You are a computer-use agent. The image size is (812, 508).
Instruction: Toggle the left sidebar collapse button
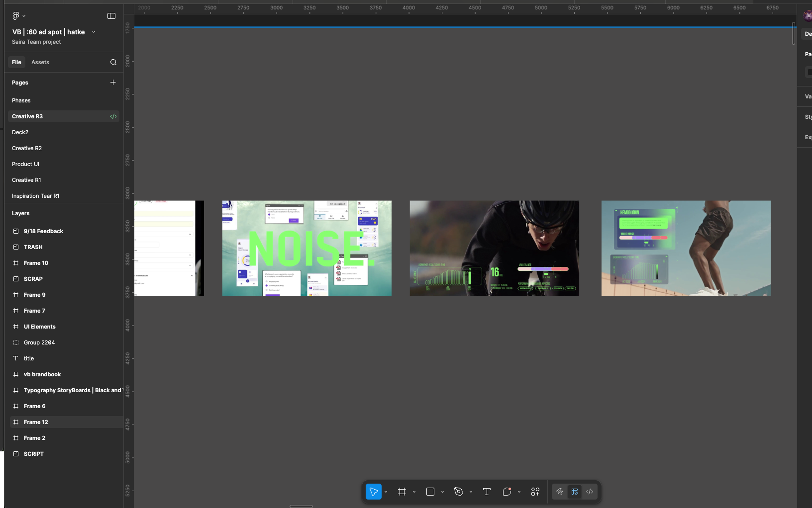pyautogui.click(x=111, y=16)
